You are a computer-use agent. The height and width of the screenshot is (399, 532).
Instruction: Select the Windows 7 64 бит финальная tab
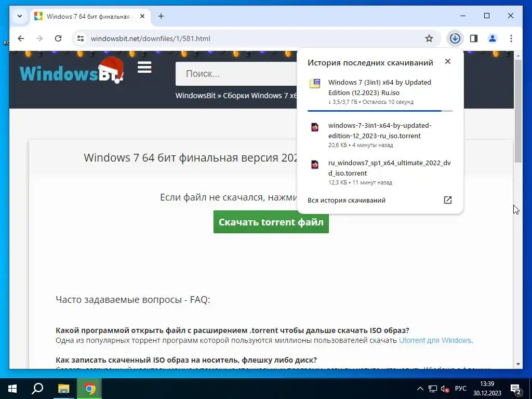tap(90, 16)
